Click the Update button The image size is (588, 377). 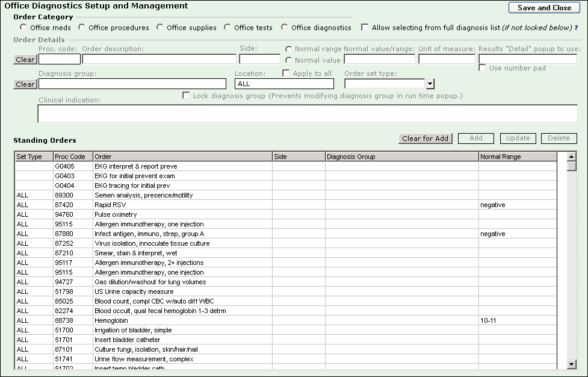point(518,139)
